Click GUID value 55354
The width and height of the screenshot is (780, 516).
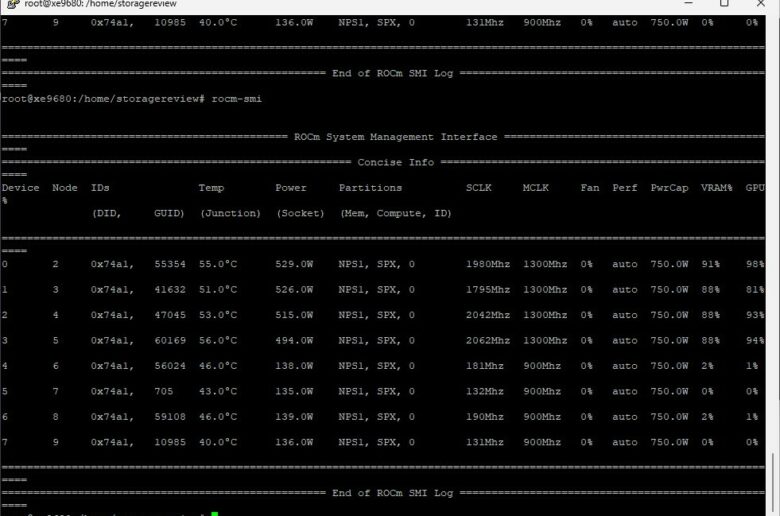[170, 264]
